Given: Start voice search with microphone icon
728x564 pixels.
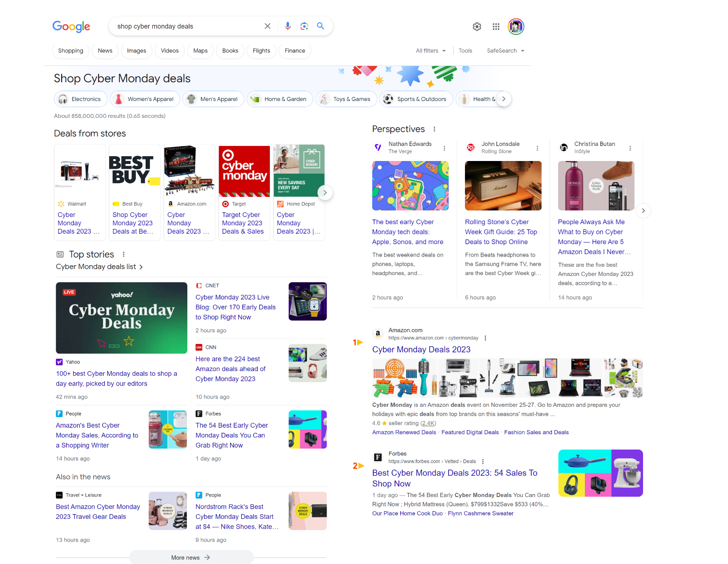Looking at the screenshot, I should [x=288, y=26].
